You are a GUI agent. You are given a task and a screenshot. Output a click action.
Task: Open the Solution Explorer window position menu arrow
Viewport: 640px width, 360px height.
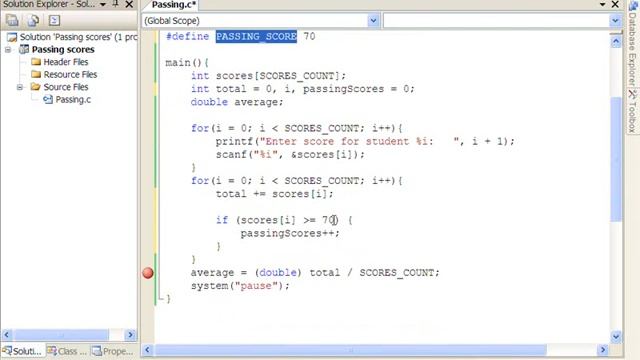coord(103,4)
